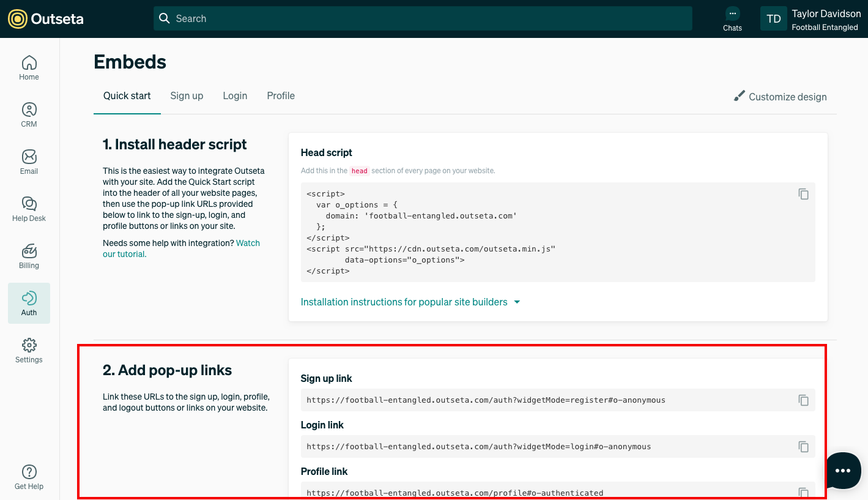Screen dimensions: 868x500
Task: Open the CRM section
Action: click(x=29, y=115)
